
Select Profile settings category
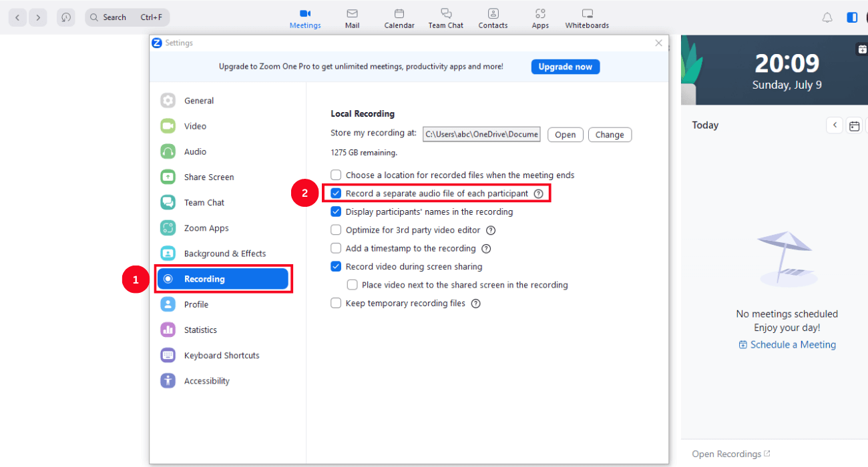222,304
